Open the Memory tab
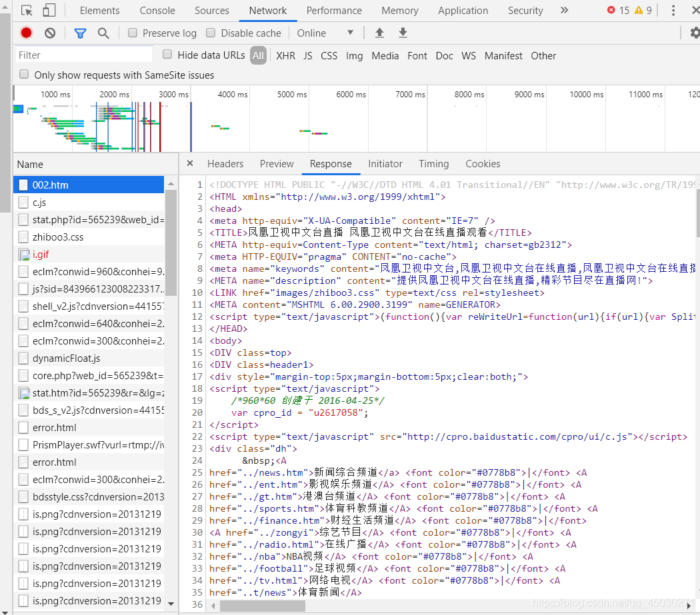 (x=400, y=10)
